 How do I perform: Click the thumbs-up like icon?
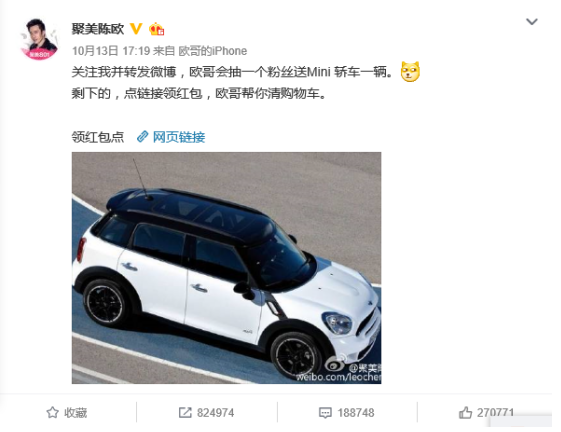[465, 413]
